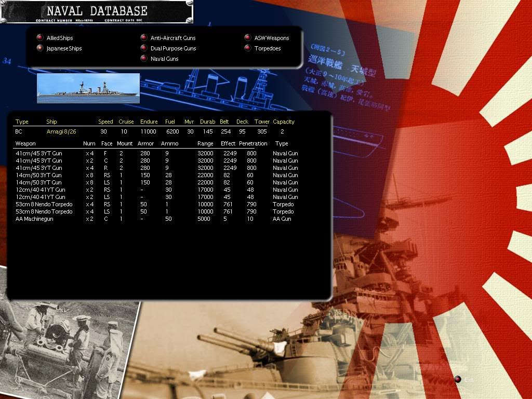Click the Capacity column header
The width and height of the screenshot is (532, 399).
pyautogui.click(x=284, y=122)
